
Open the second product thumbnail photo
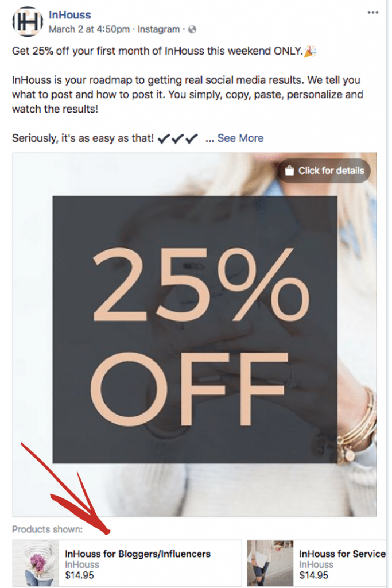click(x=270, y=563)
